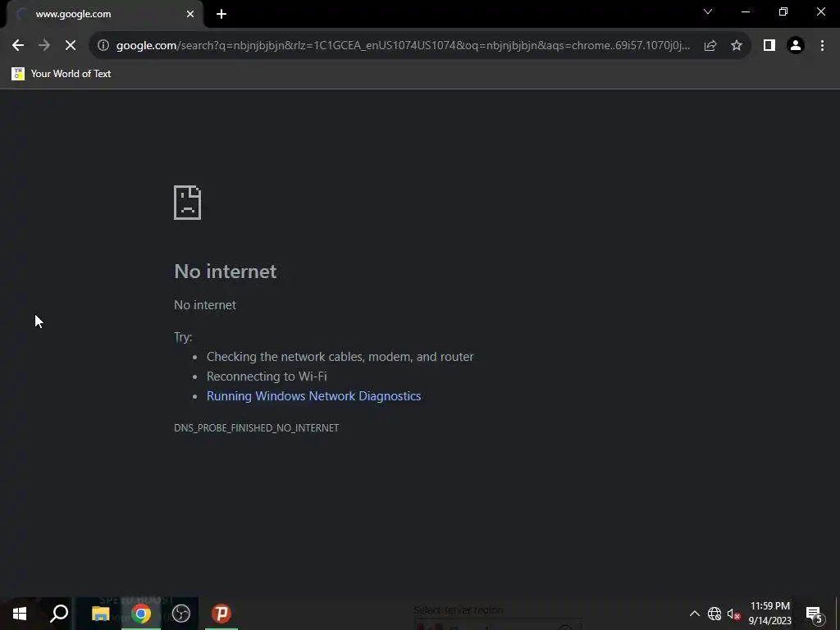Click the address bar URL field
The image size is (840, 630).
click(x=403, y=46)
